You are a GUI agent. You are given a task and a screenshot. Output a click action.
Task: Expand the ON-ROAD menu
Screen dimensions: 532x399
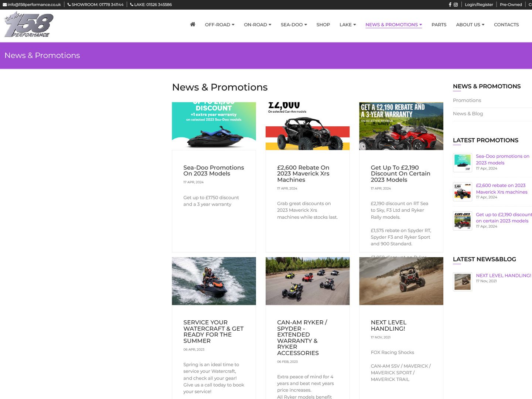click(x=257, y=25)
